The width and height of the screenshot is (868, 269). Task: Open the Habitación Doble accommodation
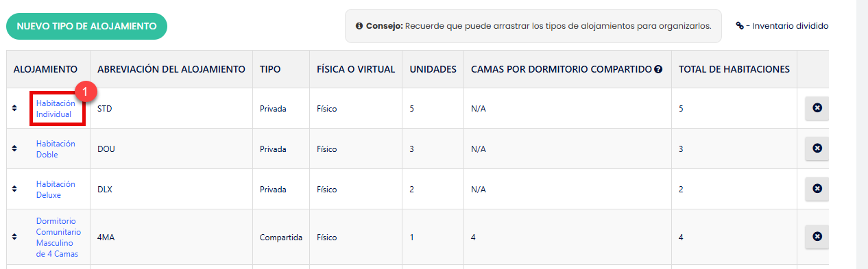56,149
